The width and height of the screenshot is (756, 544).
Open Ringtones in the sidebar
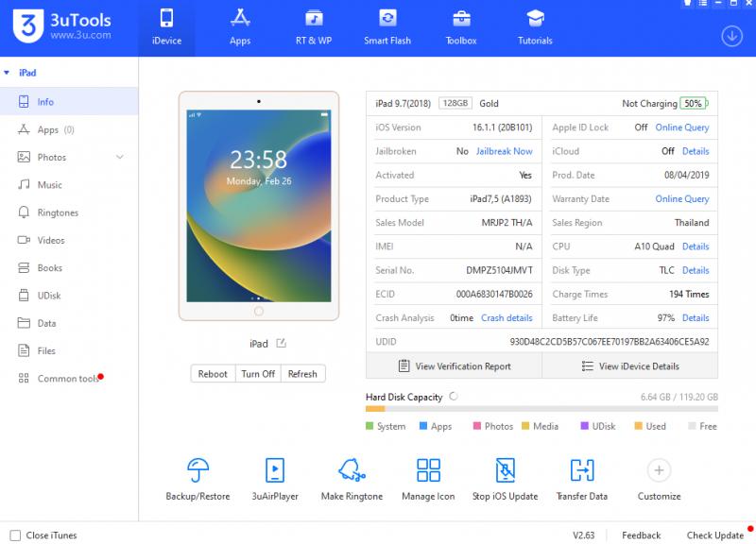pyautogui.click(x=69, y=212)
